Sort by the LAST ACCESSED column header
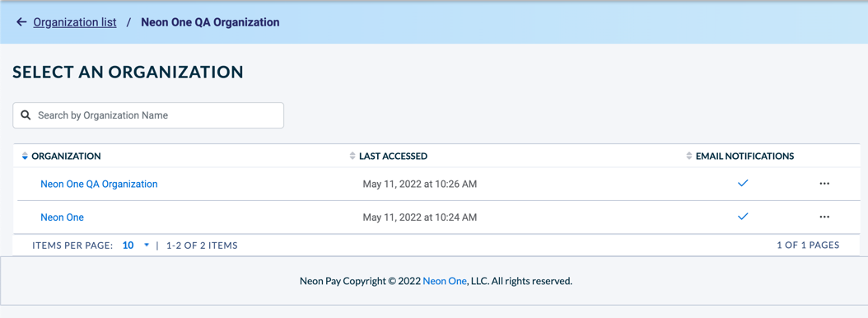Image resolution: width=868 pixels, height=318 pixels. coord(393,157)
